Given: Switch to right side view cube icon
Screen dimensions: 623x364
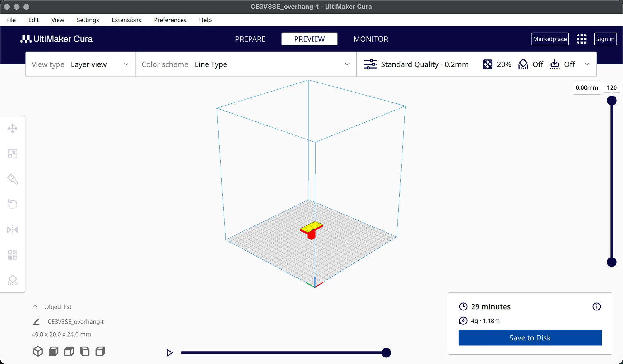Looking at the screenshot, I should point(100,351).
